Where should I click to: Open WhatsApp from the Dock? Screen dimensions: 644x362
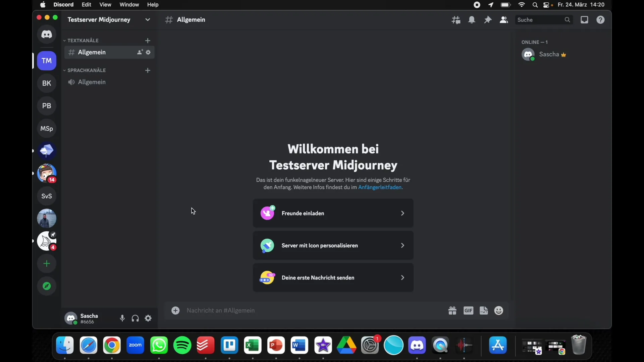(x=159, y=345)
